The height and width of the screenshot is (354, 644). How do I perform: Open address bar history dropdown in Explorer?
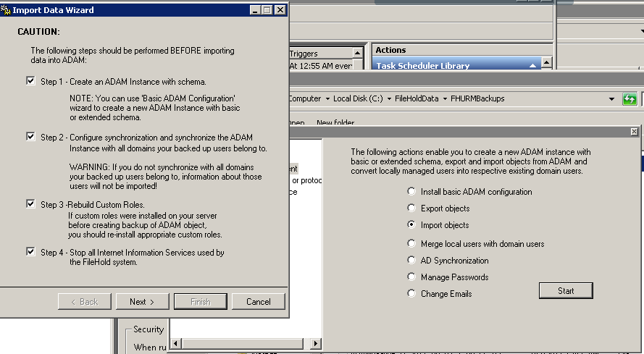tap(611, 99)
